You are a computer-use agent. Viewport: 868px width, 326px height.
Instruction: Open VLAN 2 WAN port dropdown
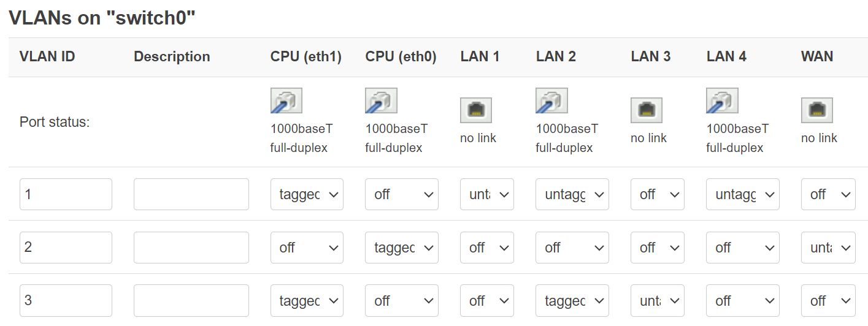[828, 248]
